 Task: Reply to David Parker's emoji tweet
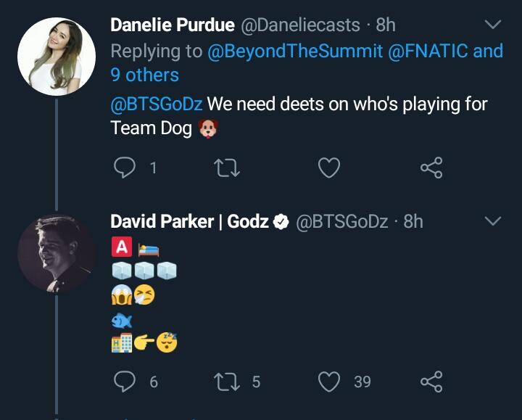coord(126,381)
